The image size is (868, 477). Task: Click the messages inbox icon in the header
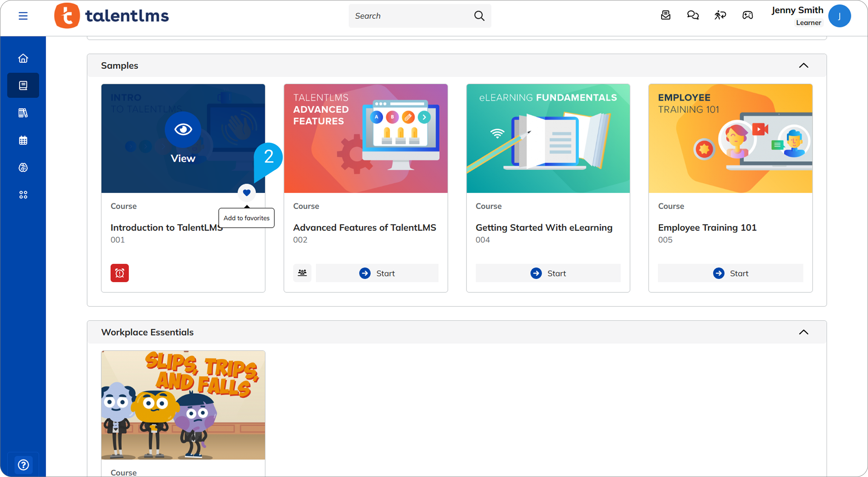coord(666,15)
